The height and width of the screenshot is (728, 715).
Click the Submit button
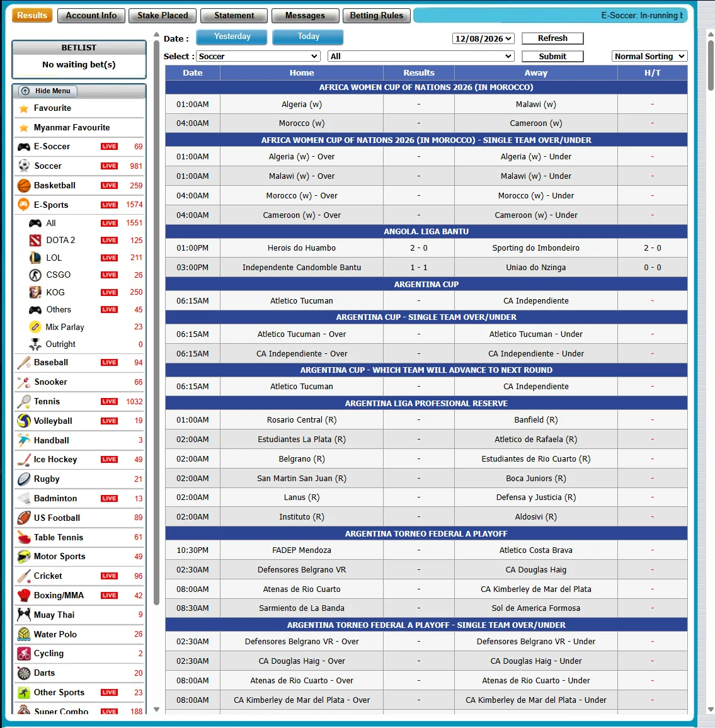pos(552,56)
